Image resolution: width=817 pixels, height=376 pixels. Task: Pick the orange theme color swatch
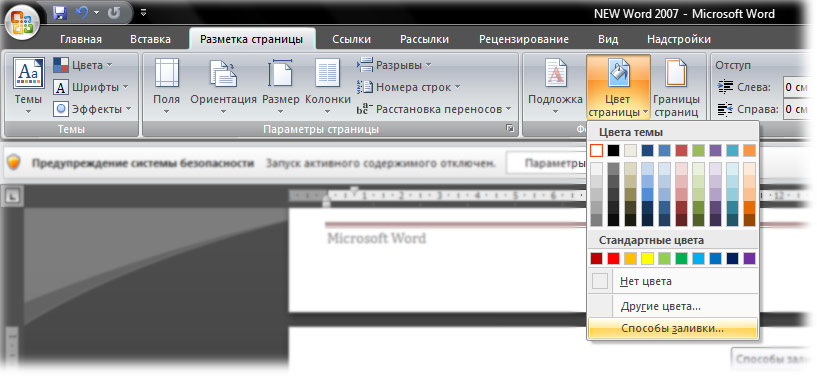[749, 151]
